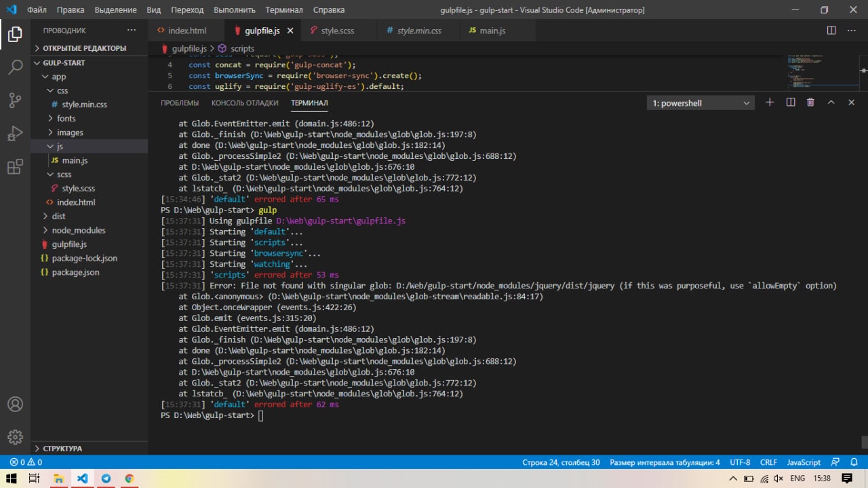Expand the Outline (СТРУКТУРА) section
Screen dimensions: 868x488
point(89,449)
